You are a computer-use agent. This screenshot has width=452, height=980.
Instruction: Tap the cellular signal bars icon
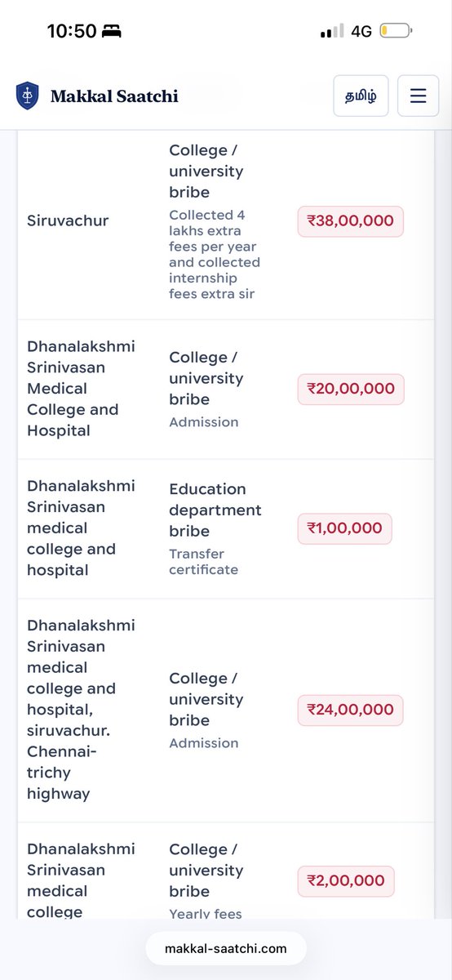pyautogui.click(x=332, y=32)
